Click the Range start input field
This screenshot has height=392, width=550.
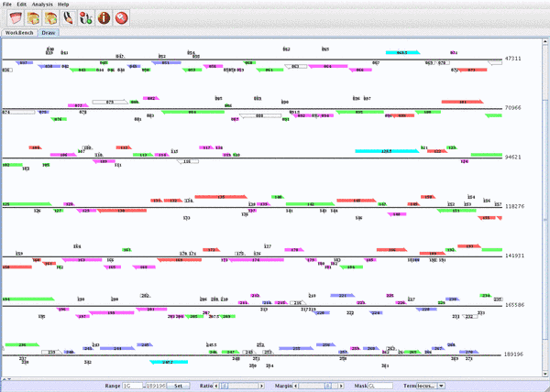(133, 386)
